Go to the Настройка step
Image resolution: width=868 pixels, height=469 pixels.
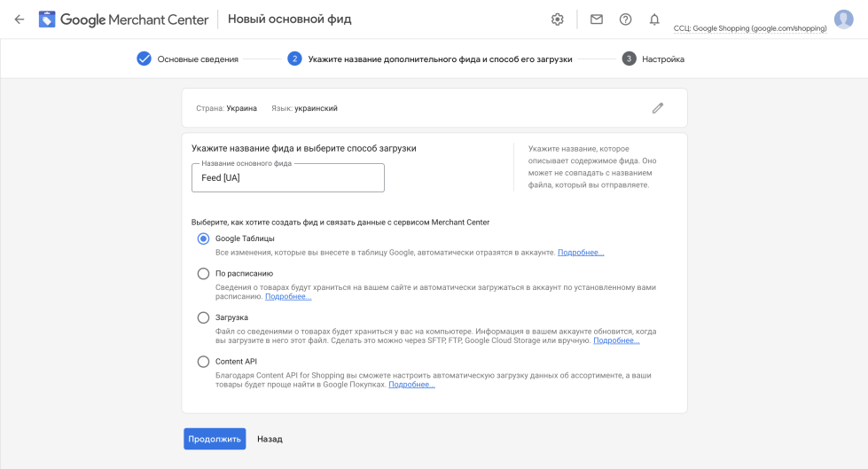[663, 59]
